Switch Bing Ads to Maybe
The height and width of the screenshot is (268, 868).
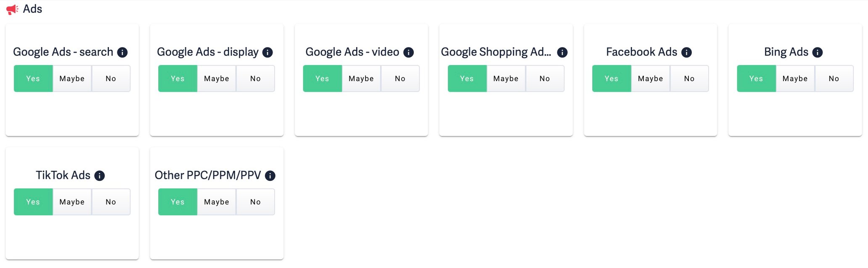point(795,78)
